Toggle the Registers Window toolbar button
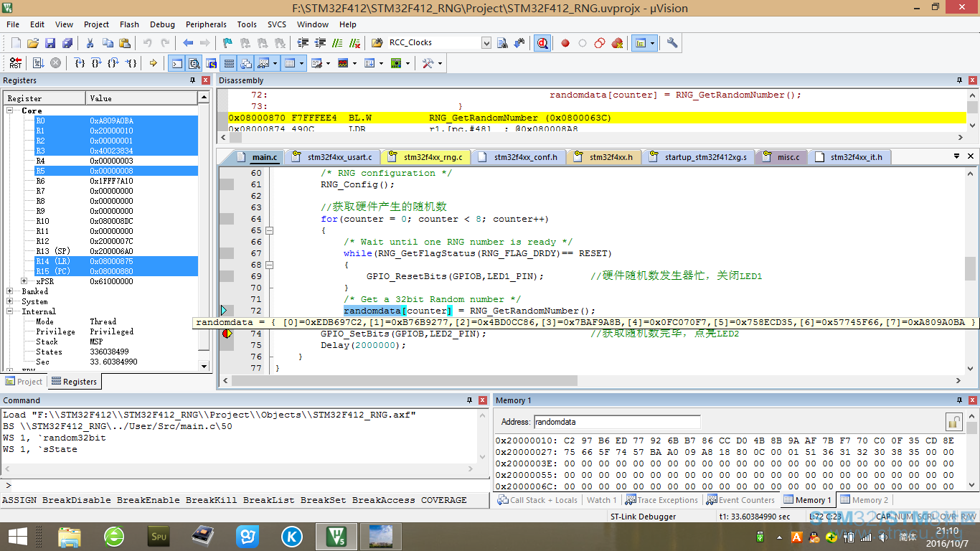This screenshot has height=551, width=980. 228,63
